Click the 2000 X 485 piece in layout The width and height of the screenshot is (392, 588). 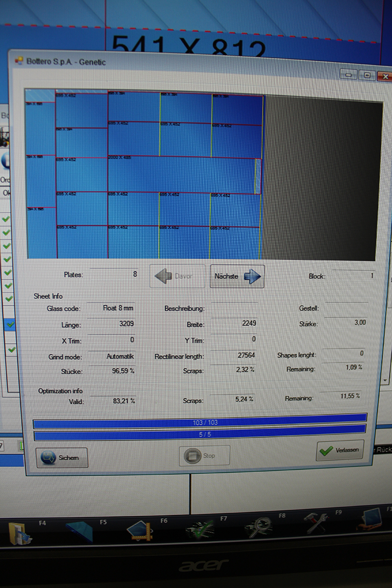coord(181,174)
